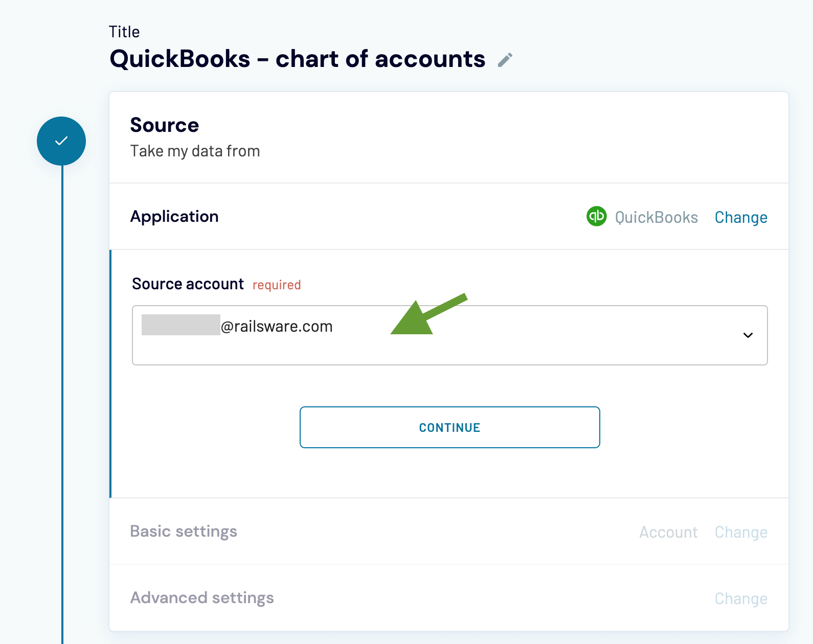
Task: Click the Application row label
Action: click(174, 216)
